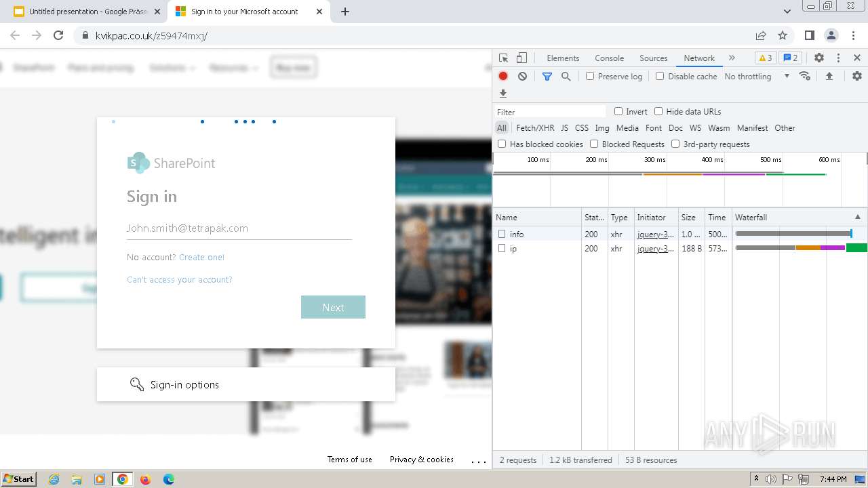This screenshot has width=868, height=488.
Task: Stop recording network log
Action: pos(503,77)
